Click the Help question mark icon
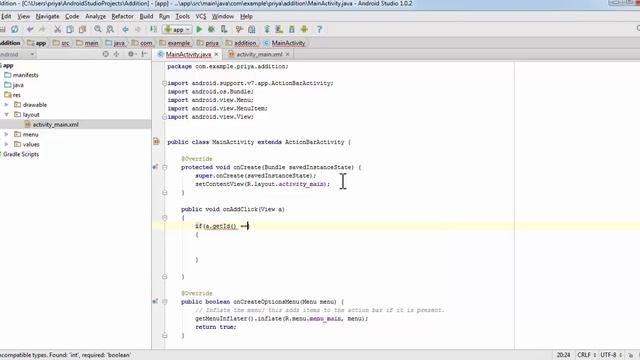Viewport: 640px width, 360px height. 319,29
